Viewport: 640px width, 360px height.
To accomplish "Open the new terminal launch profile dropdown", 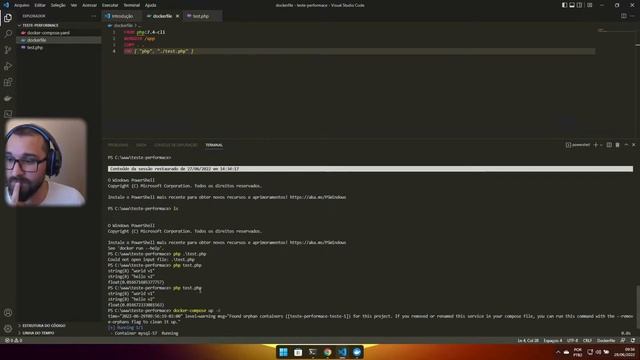I will 601,145.
